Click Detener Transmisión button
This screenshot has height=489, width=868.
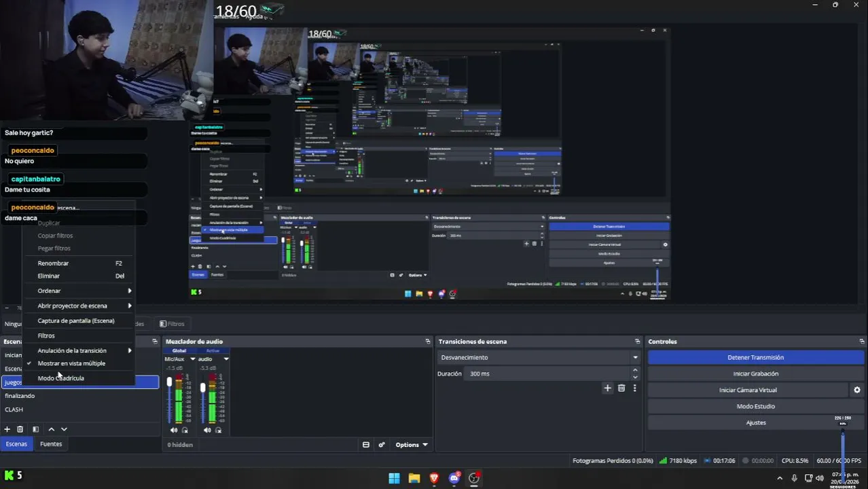(x=755, y=357)
